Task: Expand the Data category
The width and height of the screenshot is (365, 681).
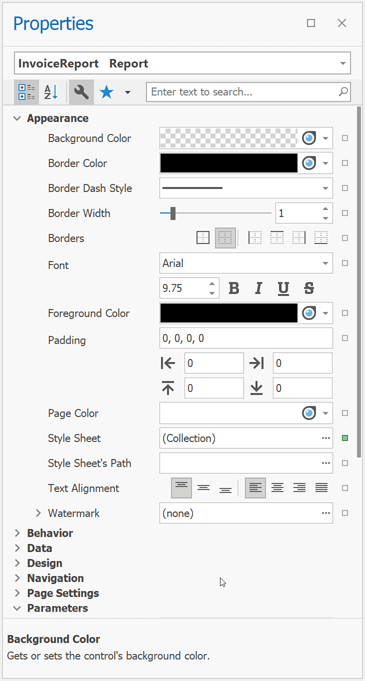Action: click(x=17, y=548)
